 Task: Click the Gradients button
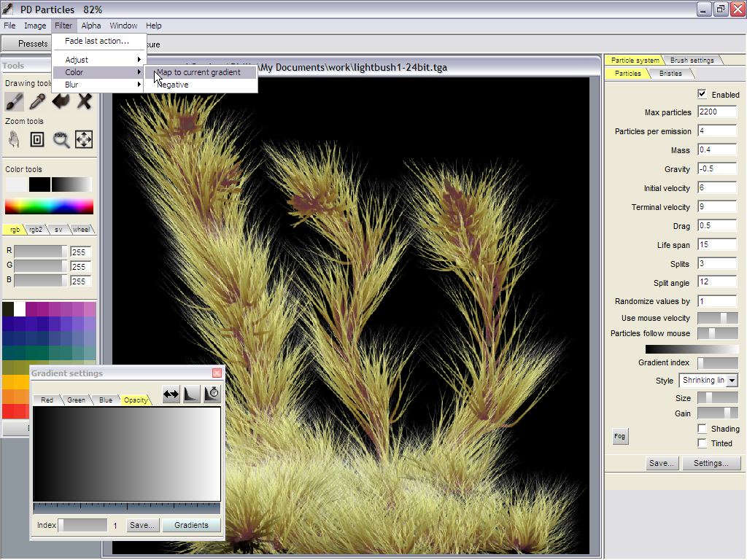pyautogui.click(x=191, y=525)
